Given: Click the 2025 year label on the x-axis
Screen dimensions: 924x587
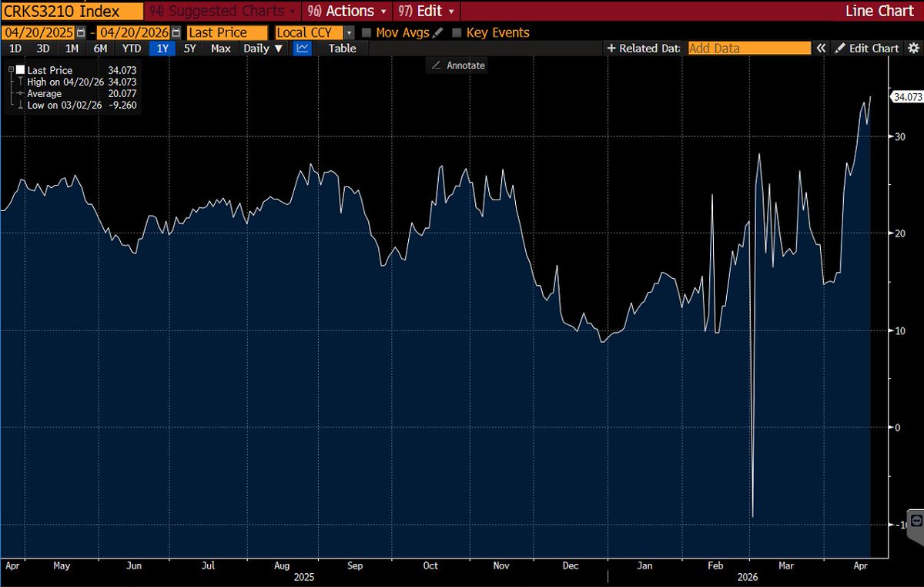Looking at the screenshot, I should tap(304, 576).
